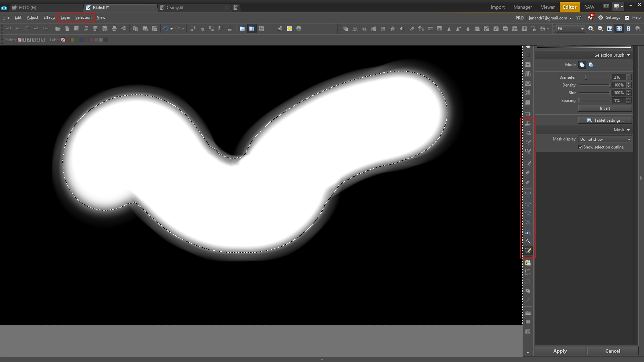Open the Selection menu
This screenshot has height=362, width=644.
tap(83, 17)
